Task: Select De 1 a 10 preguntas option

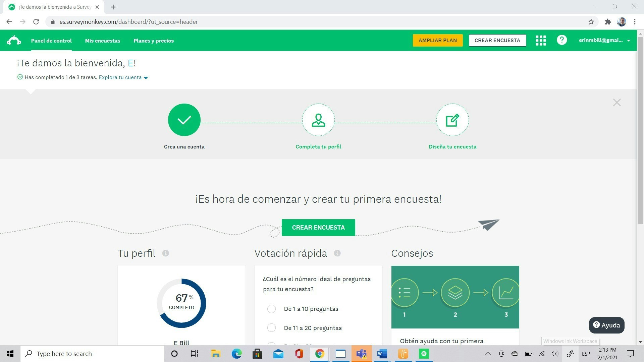Action: [x=271, y=309]
